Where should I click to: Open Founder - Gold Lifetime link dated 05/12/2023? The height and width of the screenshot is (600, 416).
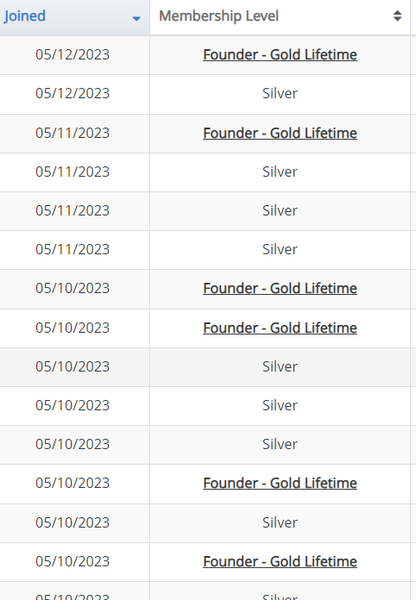coord(280,54)
